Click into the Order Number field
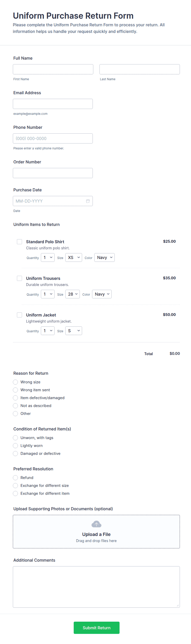191x644 pixels. pos(53,173)
